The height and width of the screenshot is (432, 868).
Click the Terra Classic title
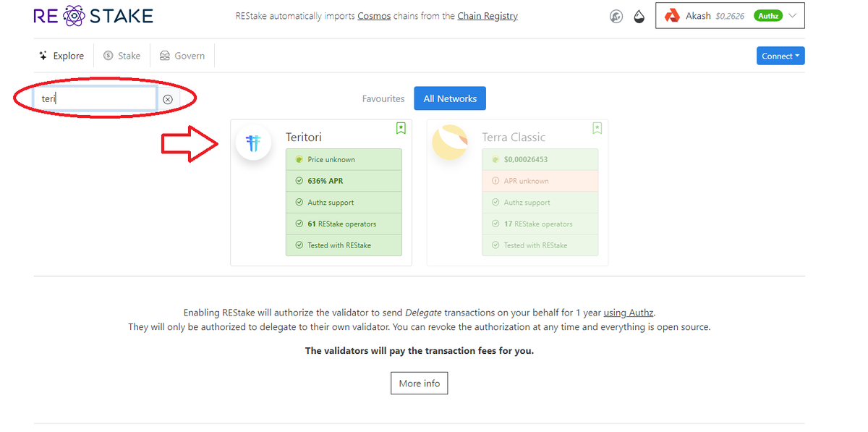514,137
